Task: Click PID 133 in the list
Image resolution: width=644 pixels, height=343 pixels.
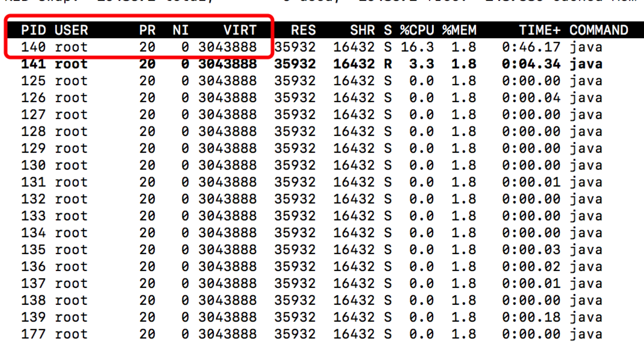Action: coord(34,216)
